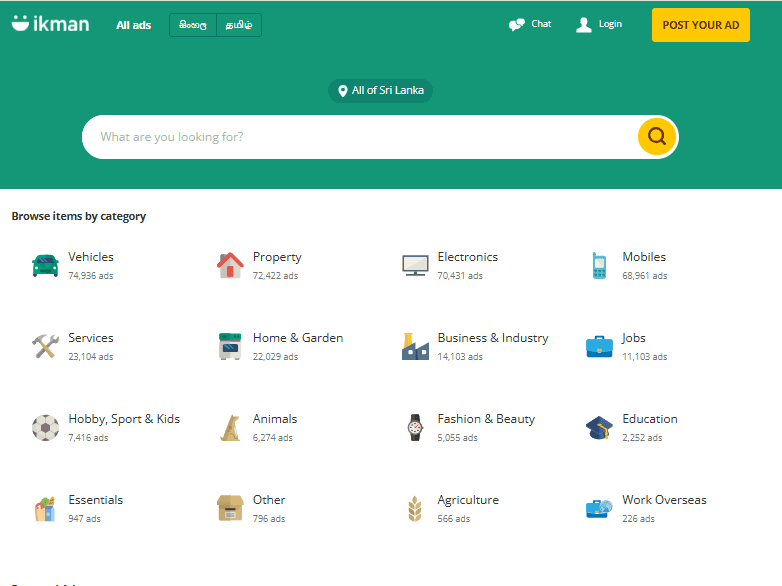
Task: Click the monitor Electronics icon
Action: coord(415,265)
